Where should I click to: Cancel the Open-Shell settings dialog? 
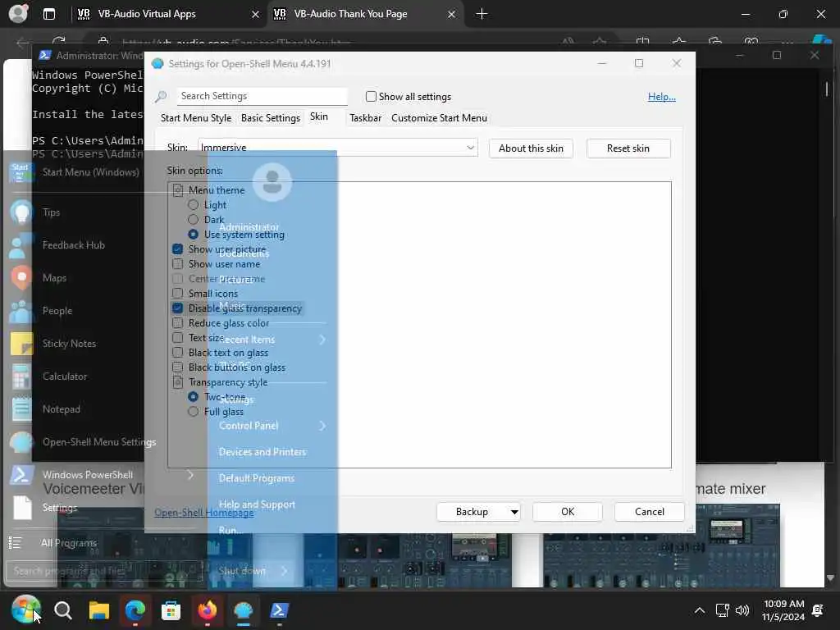pyautogui.click(x=650, y=512)
